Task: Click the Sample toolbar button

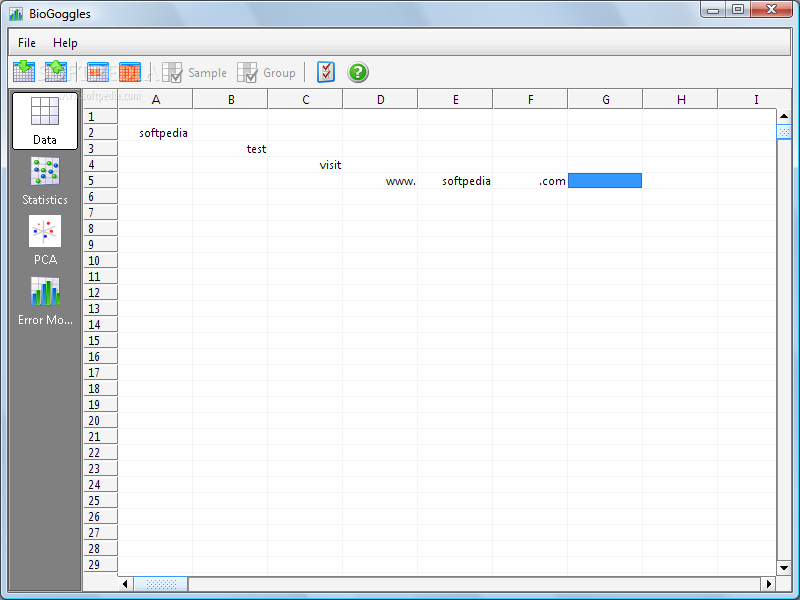Action: pos(194,72)
